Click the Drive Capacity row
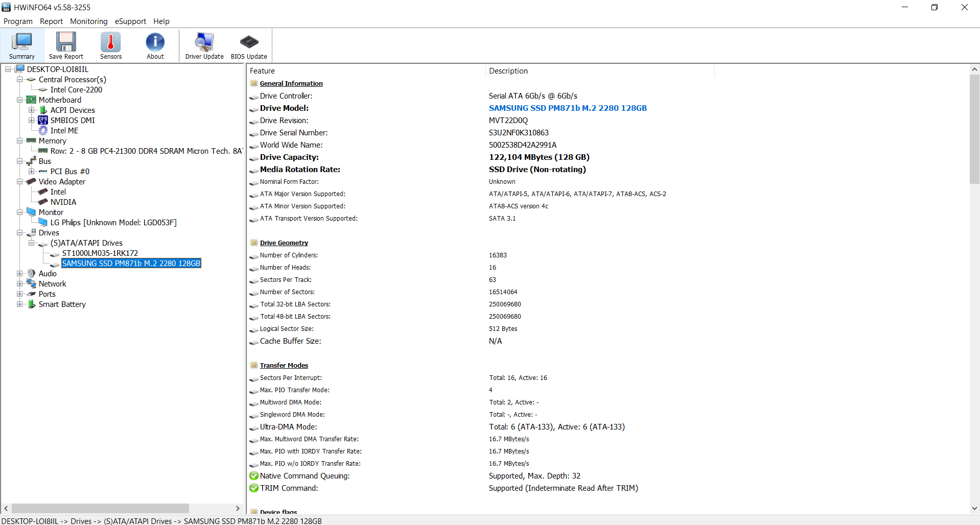The image size is (980, 525). 608,157
